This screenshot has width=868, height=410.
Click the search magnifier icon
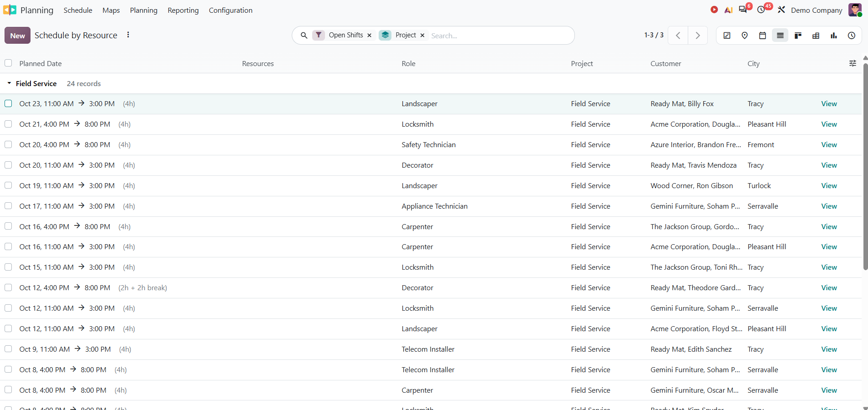click(304, 35)
